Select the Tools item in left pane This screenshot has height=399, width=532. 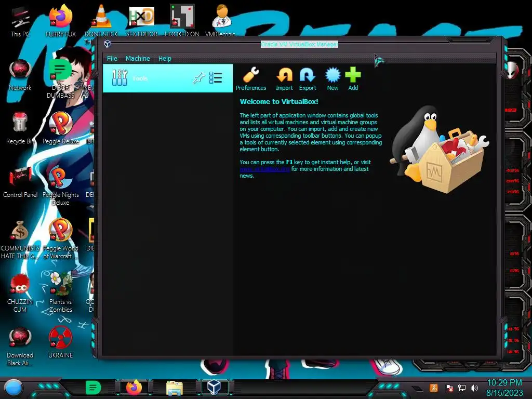[168, 78]
